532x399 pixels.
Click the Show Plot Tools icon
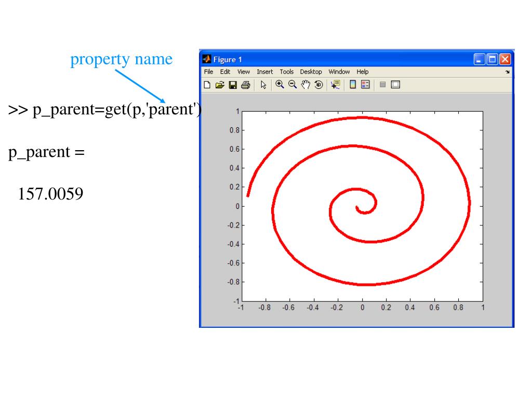(395, 85)
